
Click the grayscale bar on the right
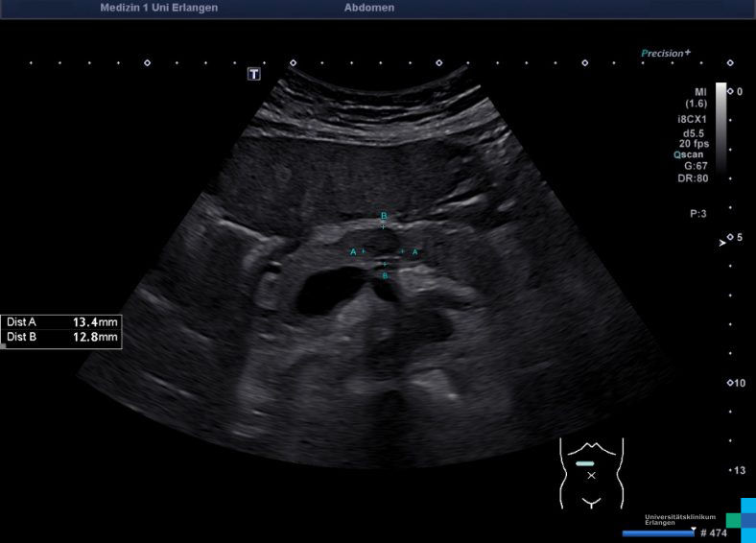[721, 125]
